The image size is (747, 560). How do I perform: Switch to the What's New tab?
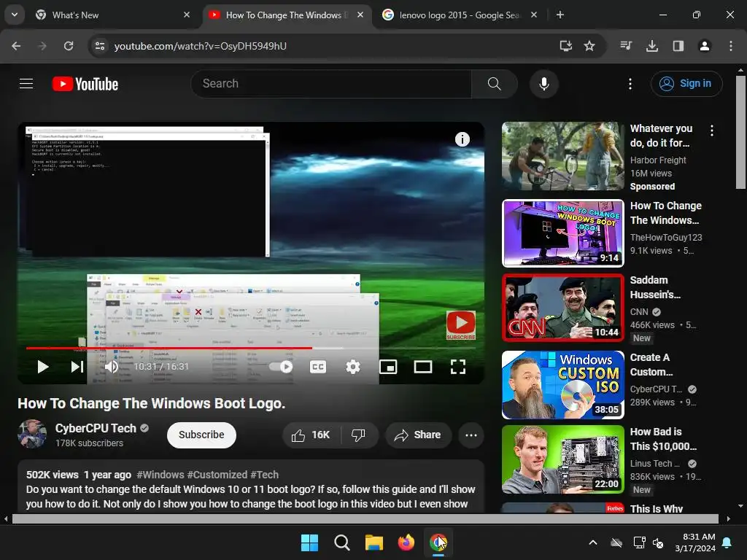[x=113, y=15]
